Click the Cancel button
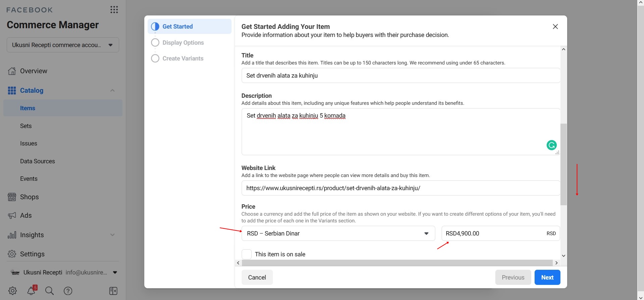The image size is (644, 300). pyautogui.click(x=257, y=277)
